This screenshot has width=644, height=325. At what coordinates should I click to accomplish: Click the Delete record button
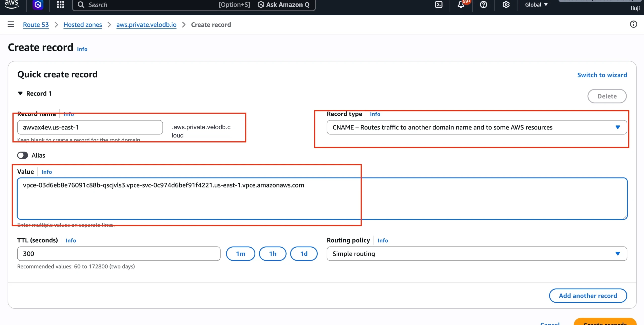point(607,96)
